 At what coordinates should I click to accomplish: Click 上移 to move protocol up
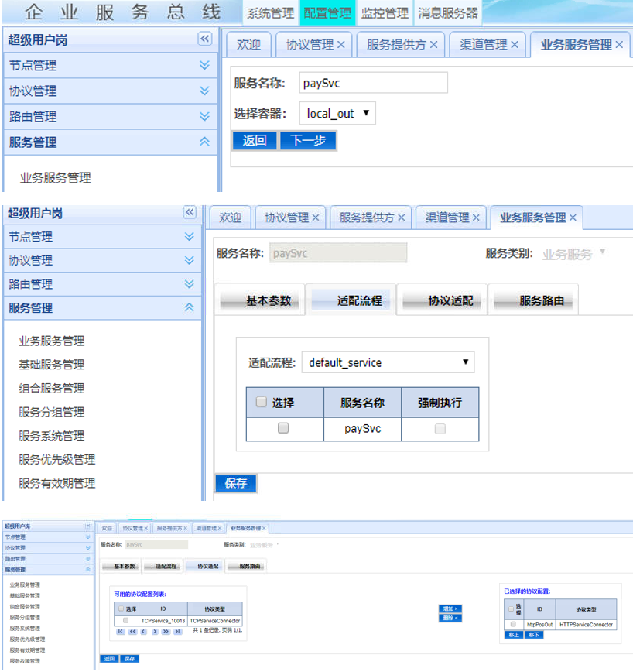(x=514, y=635)
